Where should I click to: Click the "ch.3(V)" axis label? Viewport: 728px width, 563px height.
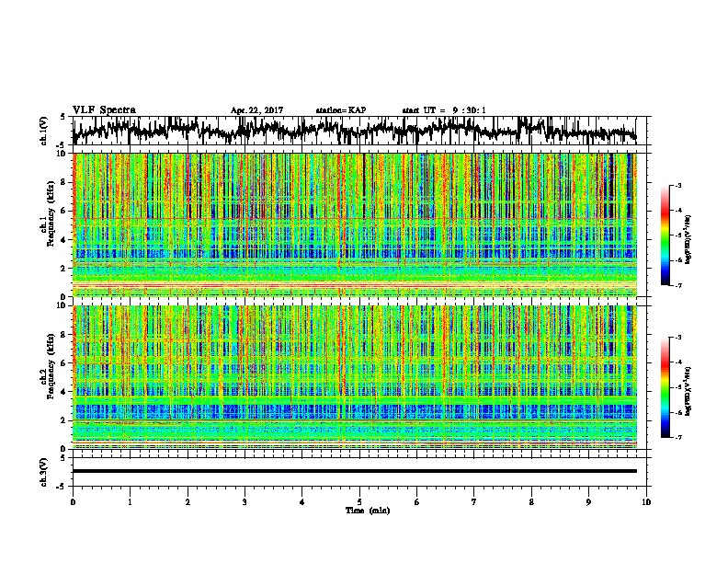click(x=43, y=472)
